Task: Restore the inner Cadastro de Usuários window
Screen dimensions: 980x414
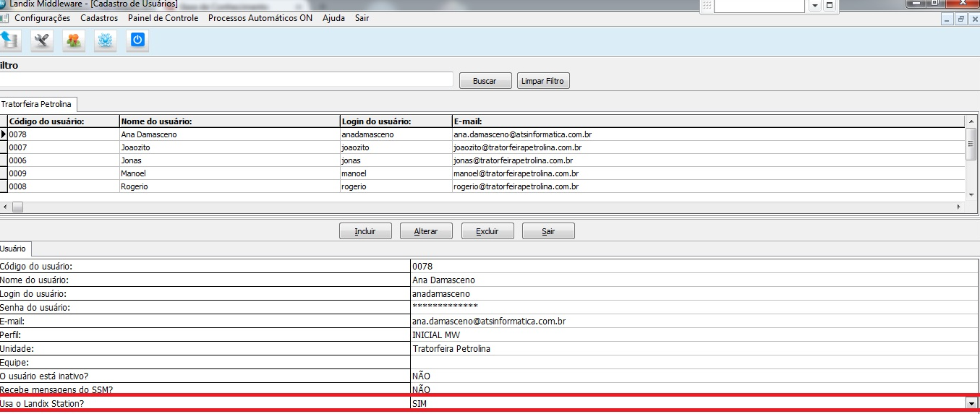Action: [960, 20]
